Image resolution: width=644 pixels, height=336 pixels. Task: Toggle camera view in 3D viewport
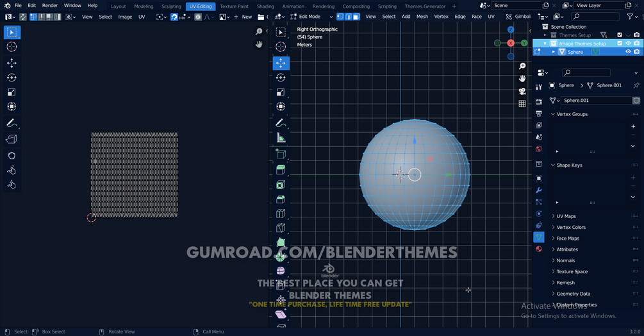(x=522, y=91)
